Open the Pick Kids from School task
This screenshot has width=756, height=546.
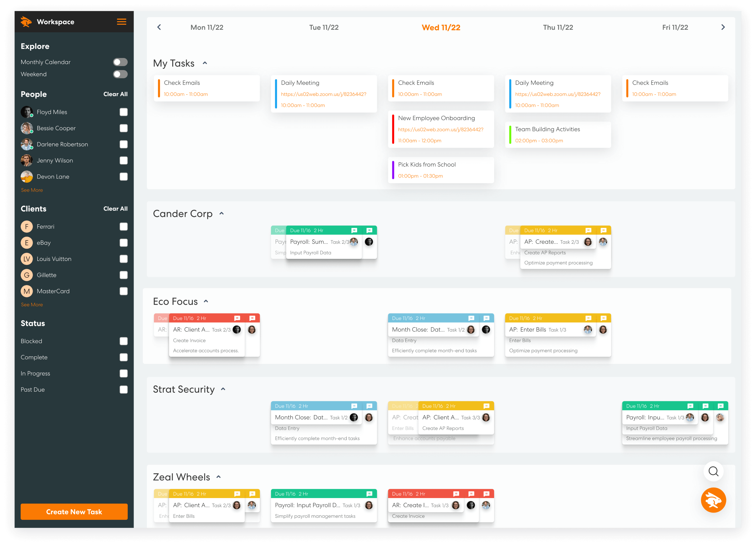pyautogui.click(x=441, y=170)
